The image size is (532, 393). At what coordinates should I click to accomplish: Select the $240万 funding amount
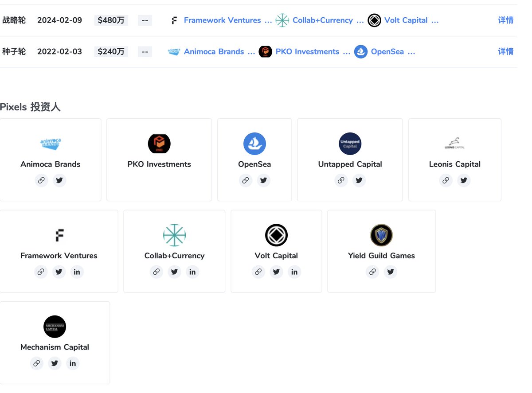111,51
